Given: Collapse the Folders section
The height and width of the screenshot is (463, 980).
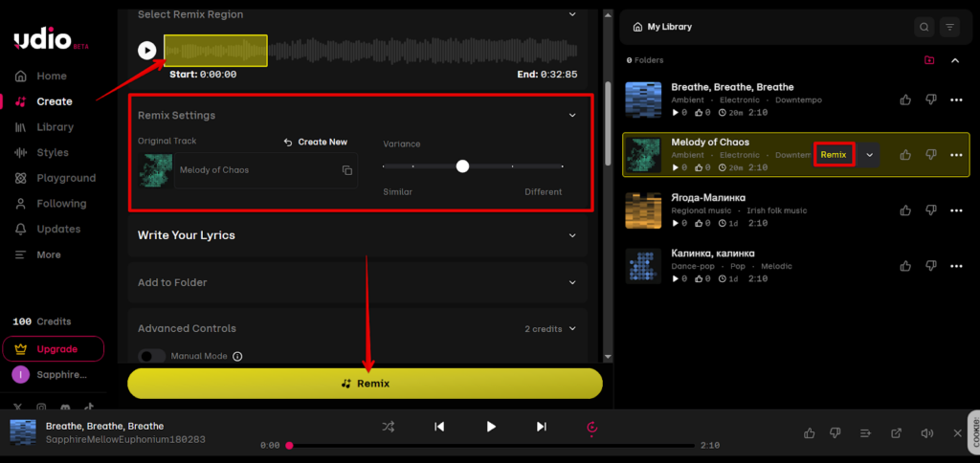Looking at the screenshot, I should [955, 60].
